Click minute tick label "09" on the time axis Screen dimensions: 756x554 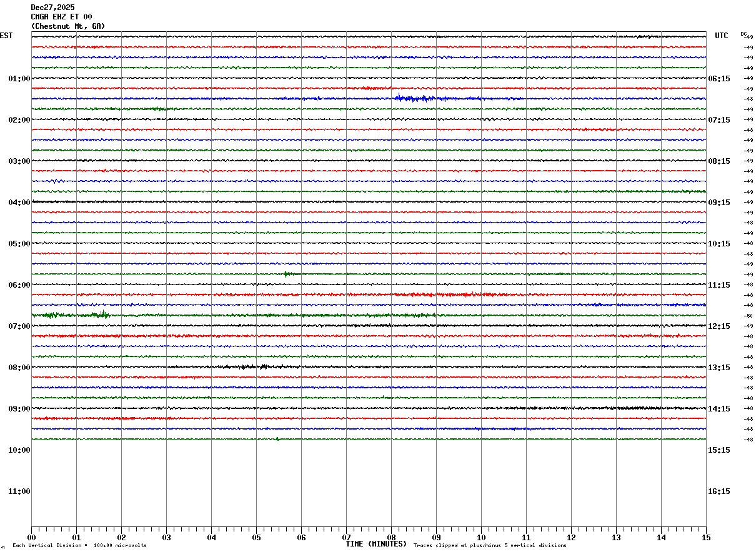tap(436, 537)
